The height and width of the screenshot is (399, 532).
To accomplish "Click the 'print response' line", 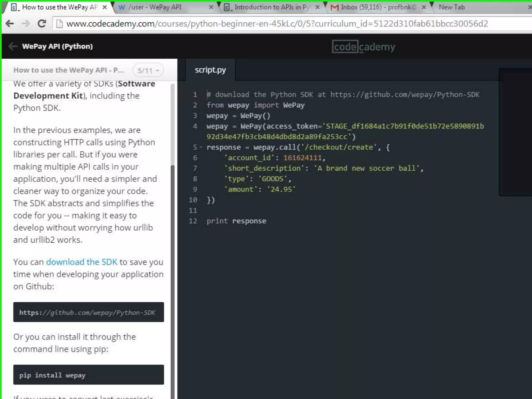I will pos(236,221).
